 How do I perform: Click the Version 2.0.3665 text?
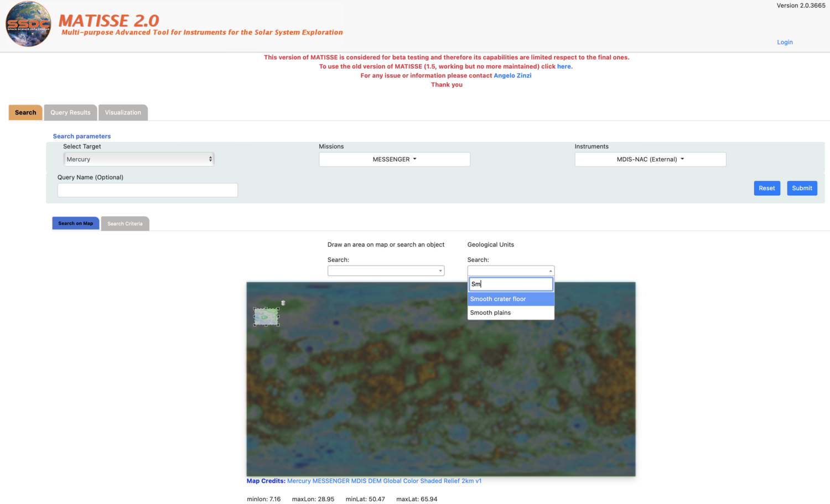pos(801,6)
